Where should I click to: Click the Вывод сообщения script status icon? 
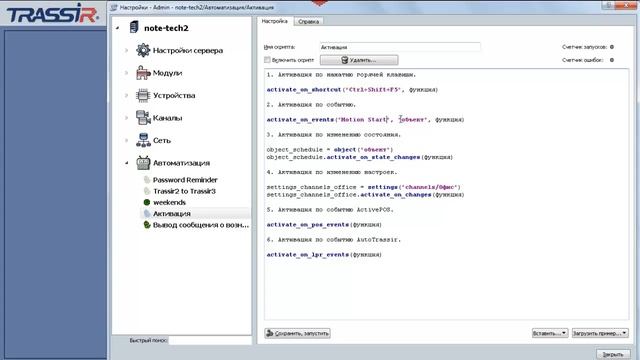pos(147,224)
